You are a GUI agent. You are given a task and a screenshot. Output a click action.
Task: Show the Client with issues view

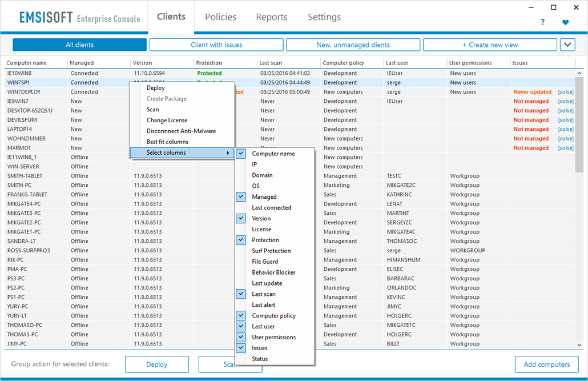tap(216, 45)
